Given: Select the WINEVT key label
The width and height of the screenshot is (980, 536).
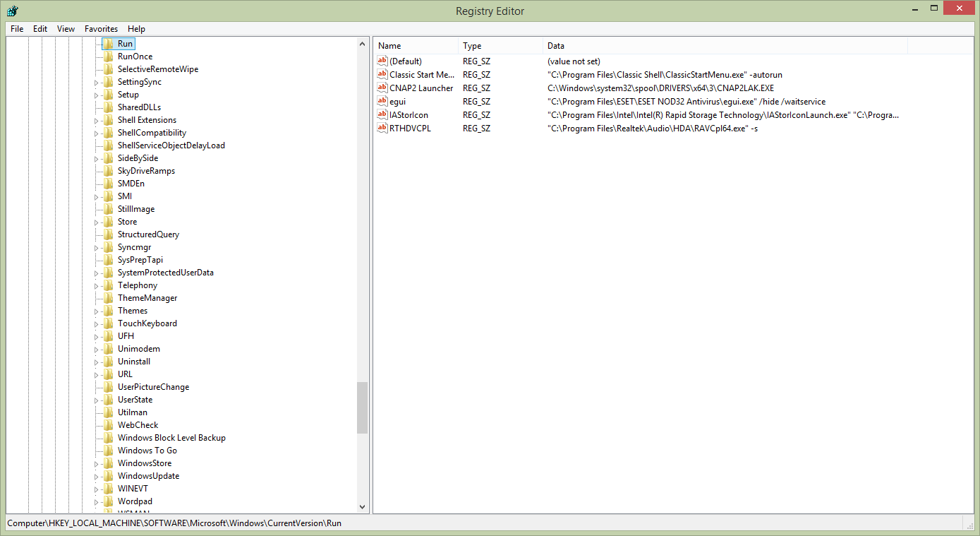Looking at the screenshot, I should [133, 489].
